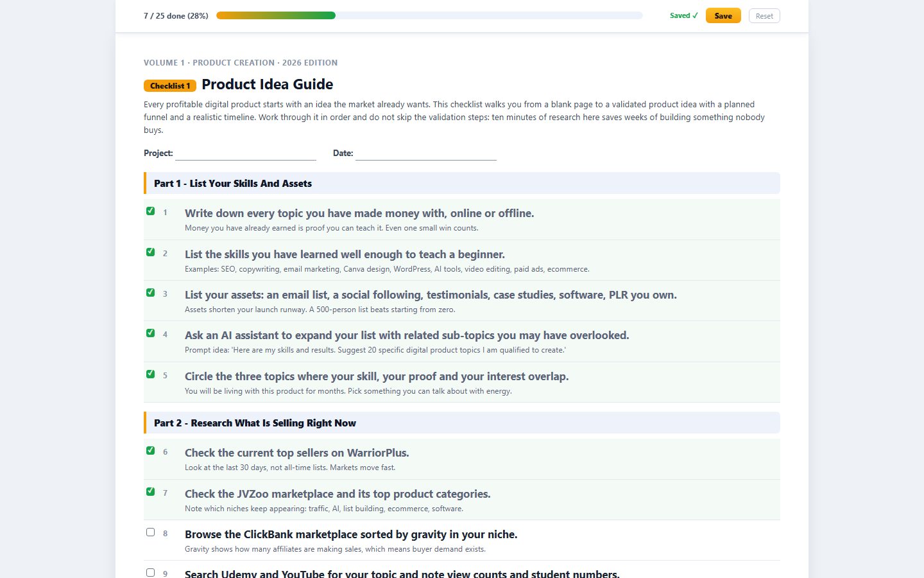
Task: Uncheck item 6 WarriorPlus top sellers
Action: pyautogui.click(x=150, y=450)
